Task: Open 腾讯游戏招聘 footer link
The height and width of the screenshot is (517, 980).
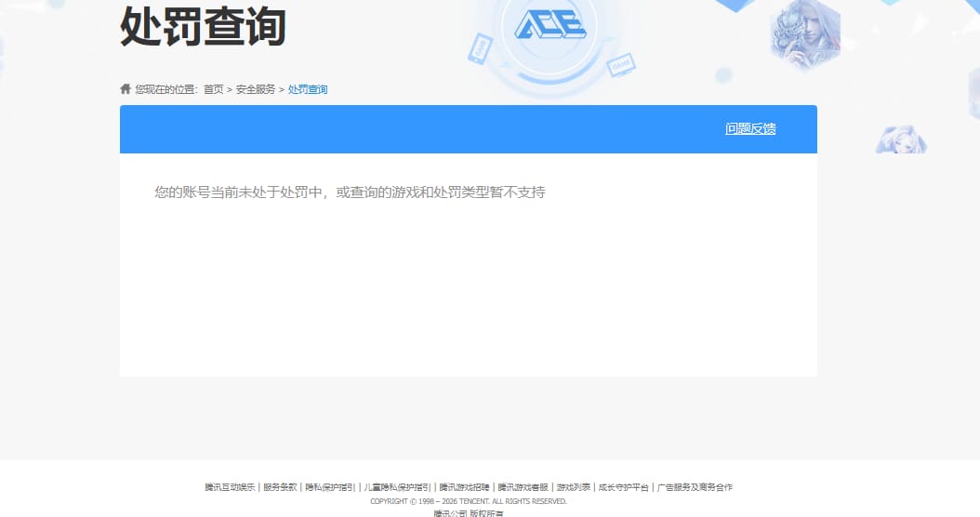Action: coord(464,487)
